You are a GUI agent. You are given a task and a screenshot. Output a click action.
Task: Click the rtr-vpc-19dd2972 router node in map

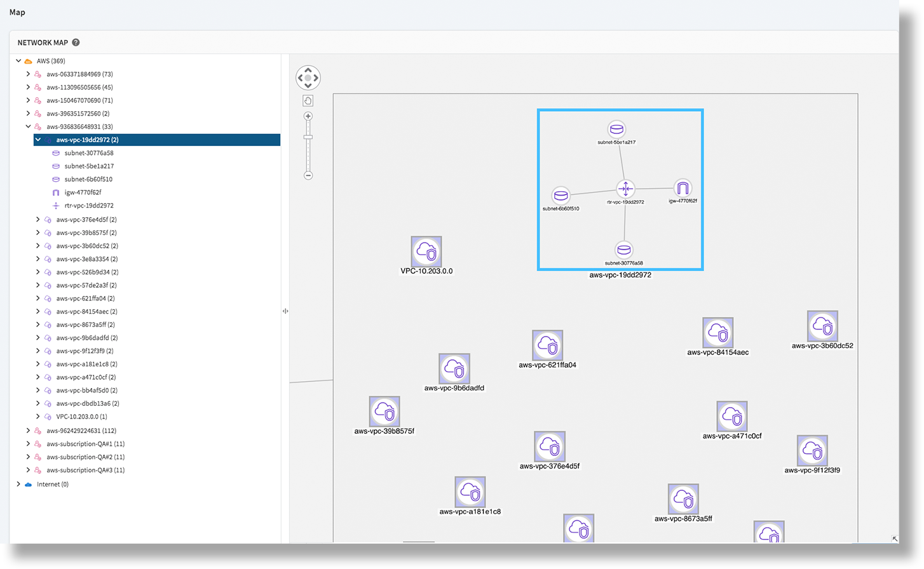625,189
